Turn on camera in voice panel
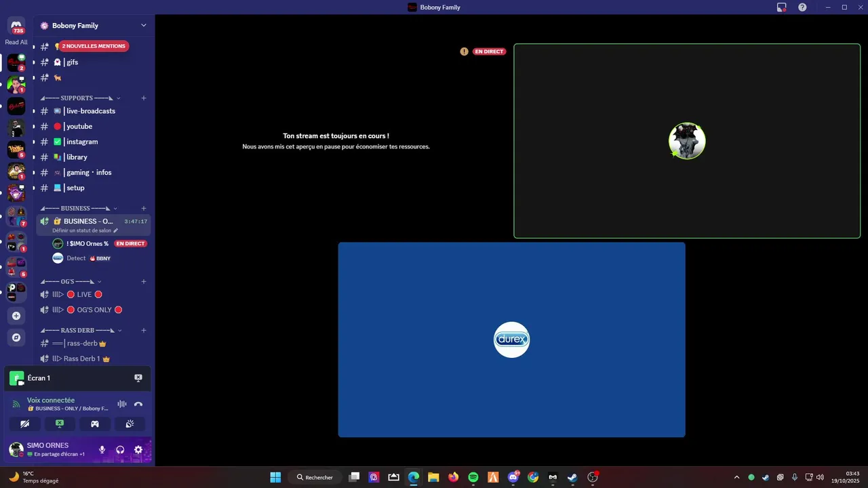 coord(25,424)
